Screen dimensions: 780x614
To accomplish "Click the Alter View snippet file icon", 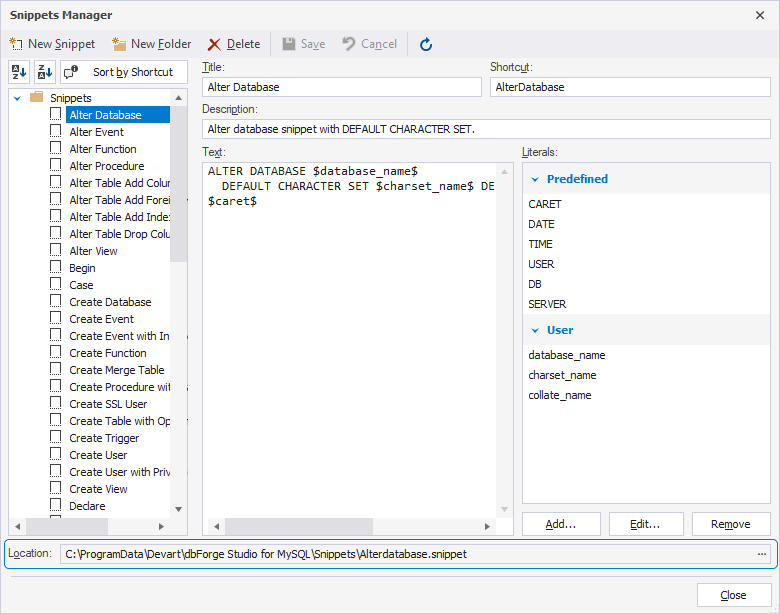I will click(56, 250).
